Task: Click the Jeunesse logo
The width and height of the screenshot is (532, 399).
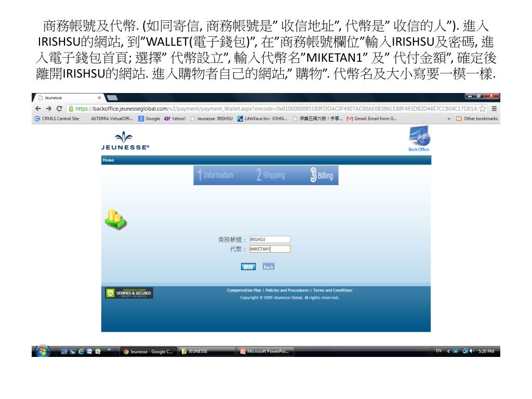Action: click(125, 141)
